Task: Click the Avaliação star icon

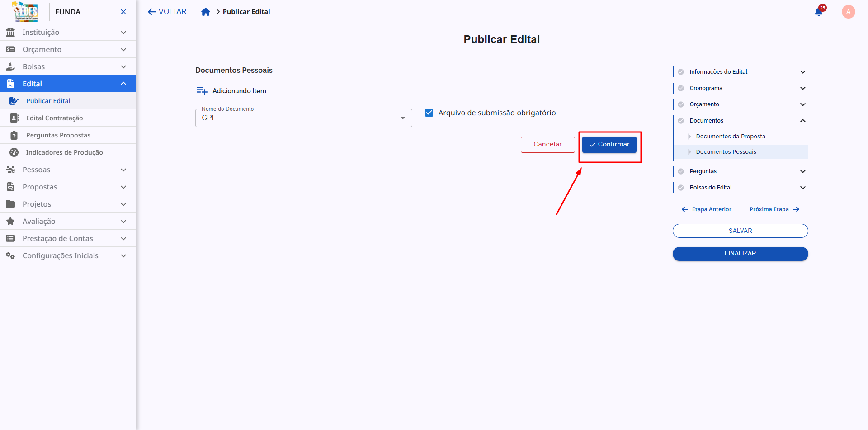Action: (x=10, y=221)
